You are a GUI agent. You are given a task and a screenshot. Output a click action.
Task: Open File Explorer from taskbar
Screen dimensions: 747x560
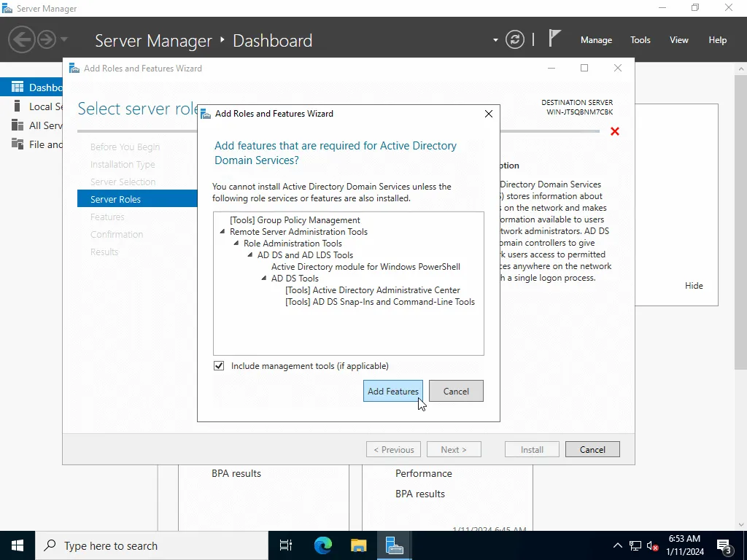point(358,545)
